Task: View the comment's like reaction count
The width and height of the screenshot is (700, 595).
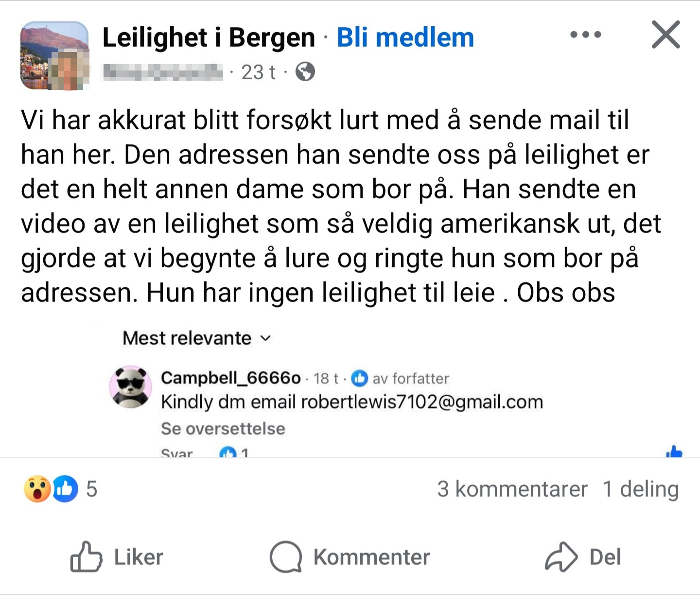Action: (x=234, y=453)
